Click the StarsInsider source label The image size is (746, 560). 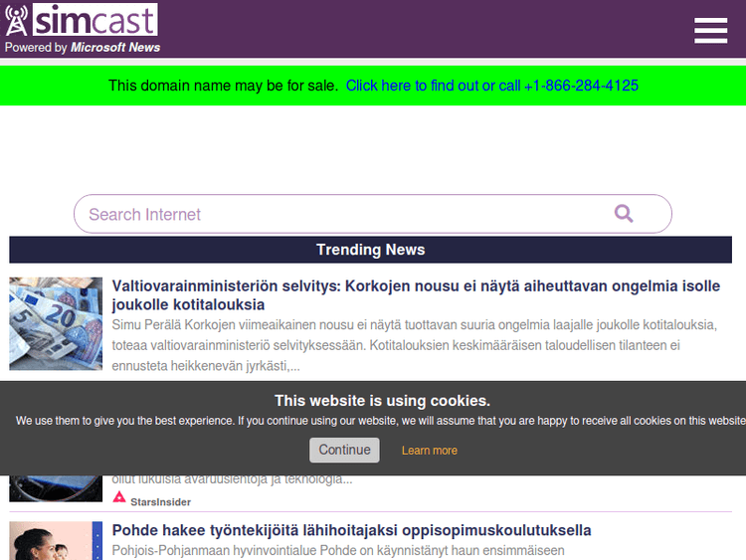click(160, 502)
